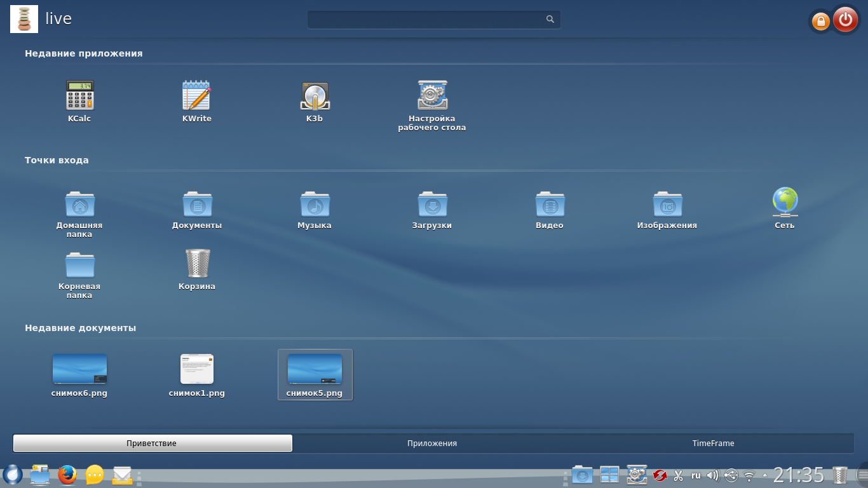Image resolution: width=868 pixels, height=488 pixels.
Task: Focus the search field at top
Action: pos(434,19)
